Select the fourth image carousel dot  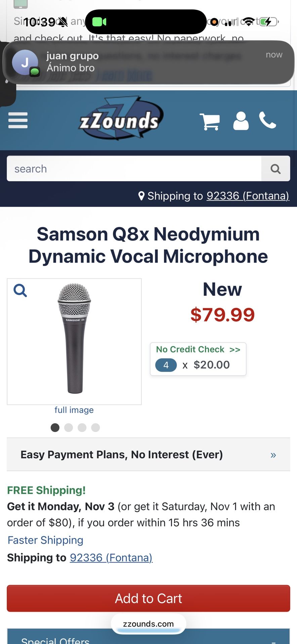coord(95,428)
